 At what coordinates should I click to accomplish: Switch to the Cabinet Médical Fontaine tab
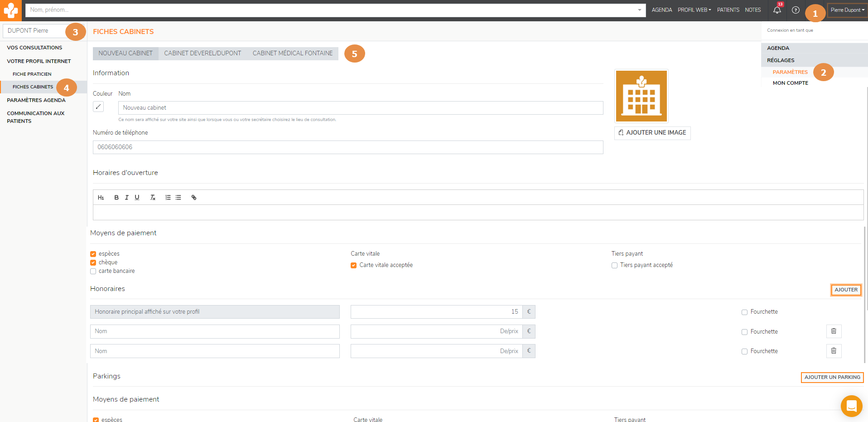click(293, 53)
